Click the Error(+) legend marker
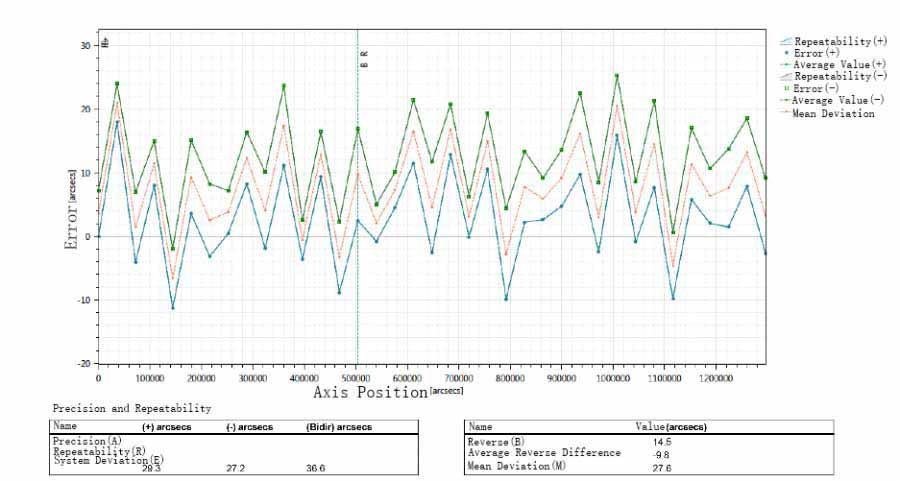900x482 pixels. [786, 53]
